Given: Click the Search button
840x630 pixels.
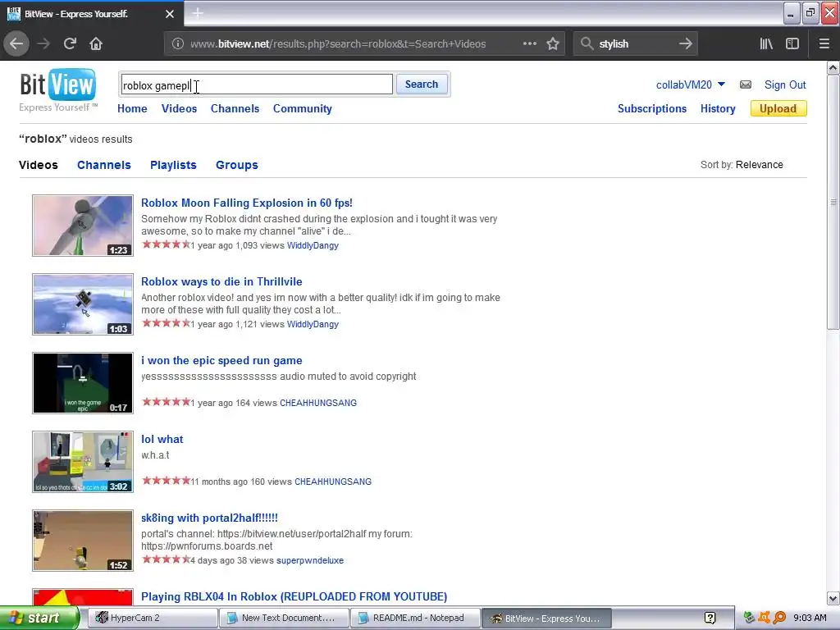Looking at the screenshot, I should click(422, 84).
